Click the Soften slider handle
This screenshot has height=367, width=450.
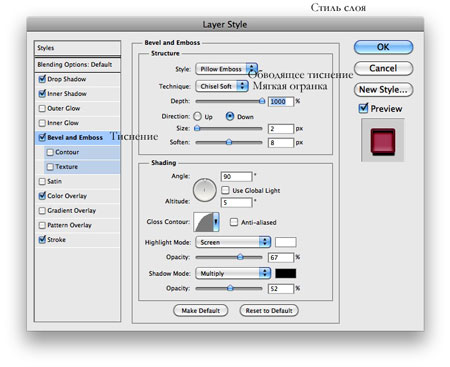pos(229,142)
